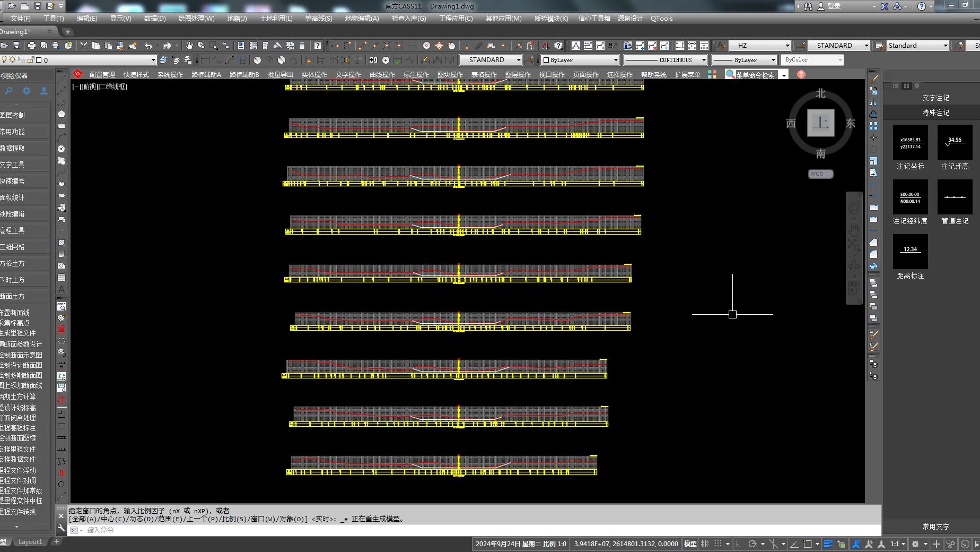The width and height of the screenshot is (980, 552).
Task: Click the Save disk icon in toolbar
Action: (x=16, y=46)
